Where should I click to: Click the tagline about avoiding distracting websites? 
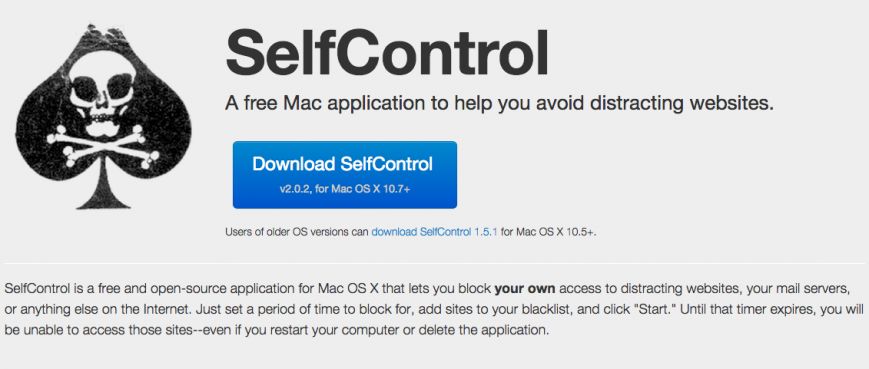pos(499,104)
